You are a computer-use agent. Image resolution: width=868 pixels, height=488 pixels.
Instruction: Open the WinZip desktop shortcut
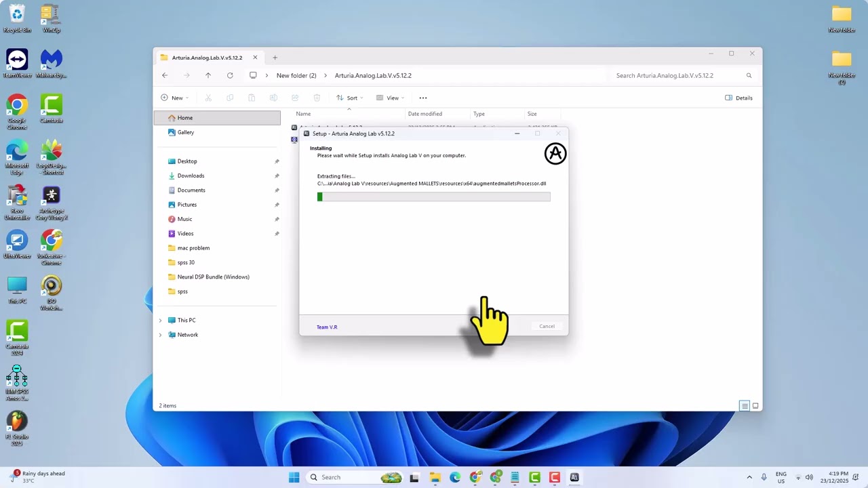[51, 18]
